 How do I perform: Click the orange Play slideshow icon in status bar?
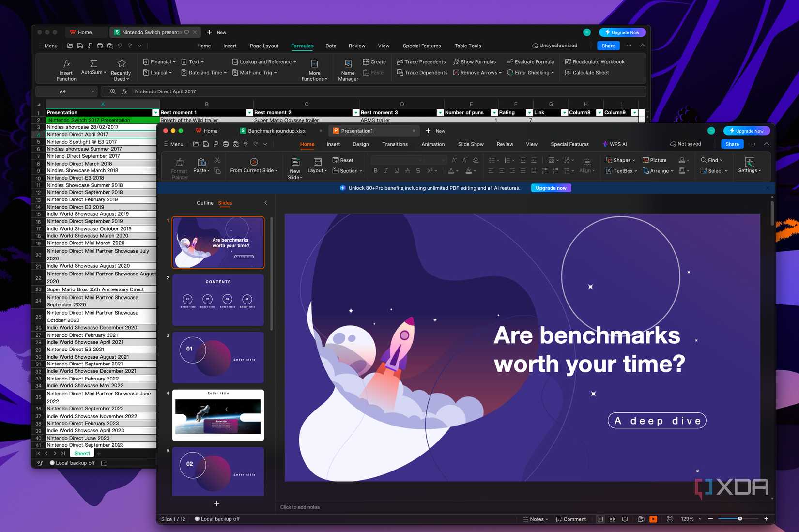[653, 518]
